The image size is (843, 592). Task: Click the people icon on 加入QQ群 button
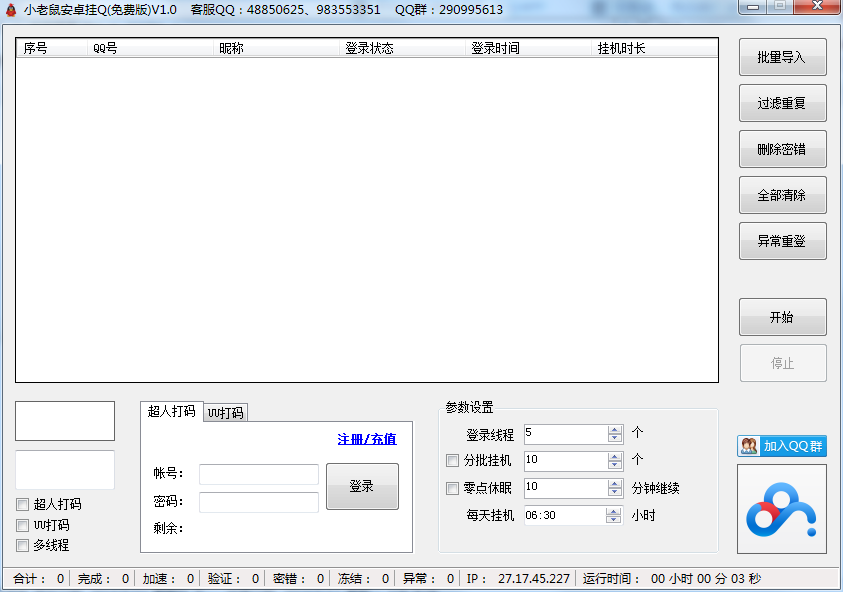(748, 446)
